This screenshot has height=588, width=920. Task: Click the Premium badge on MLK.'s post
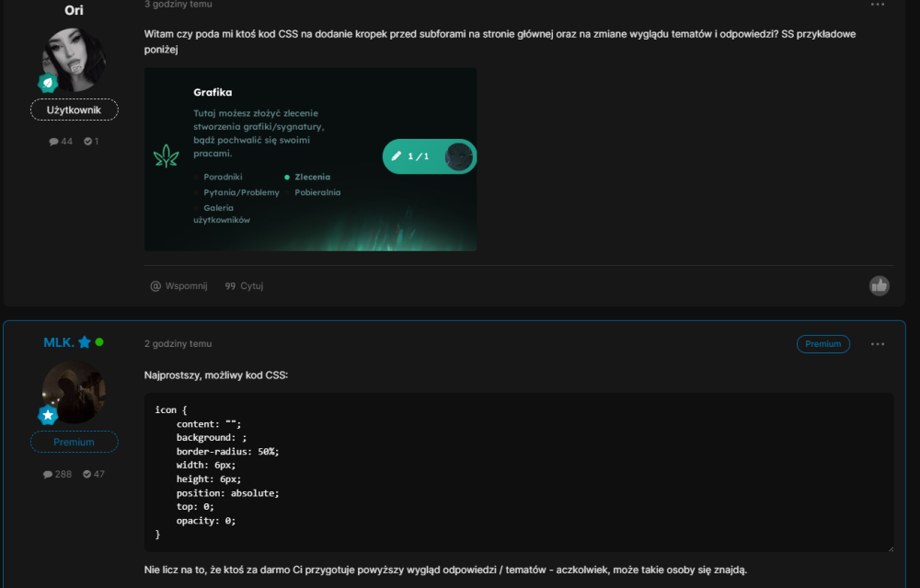(822, 343)
